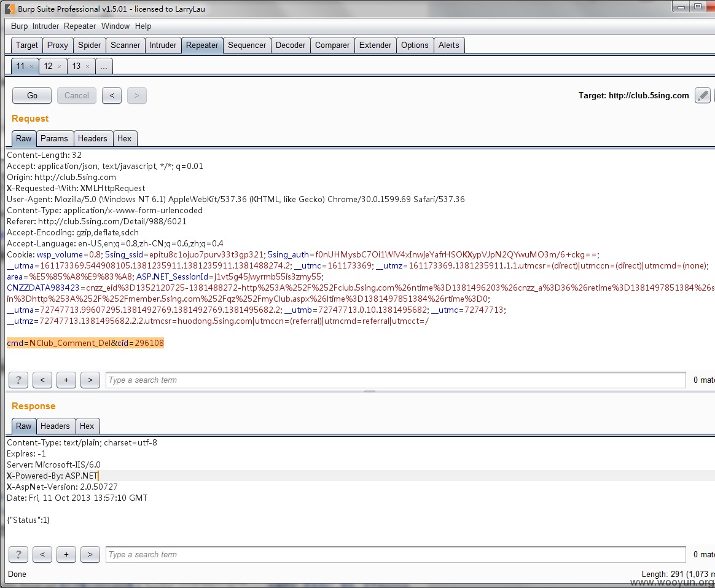Switch to the Target tool tab
Image resolution: width=715 pixels, height=588 pixels.
27,45
